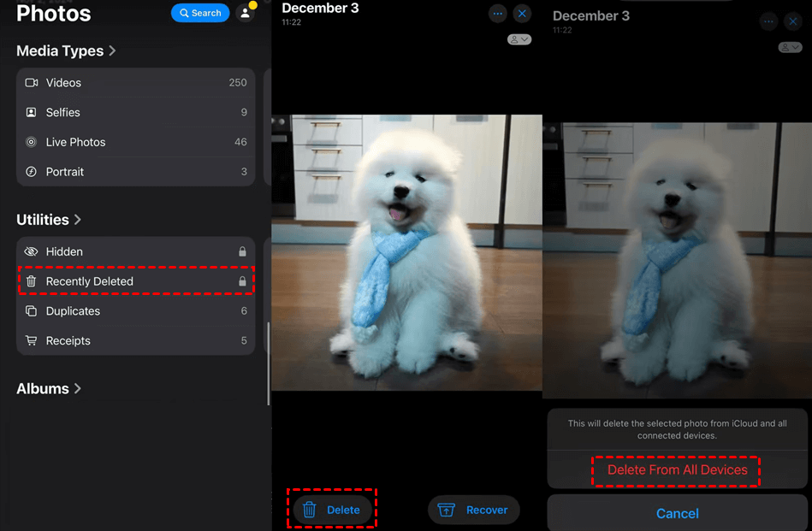Click the Selfies person icon
This screenshot has width=812, height=531.
point(31,112)
